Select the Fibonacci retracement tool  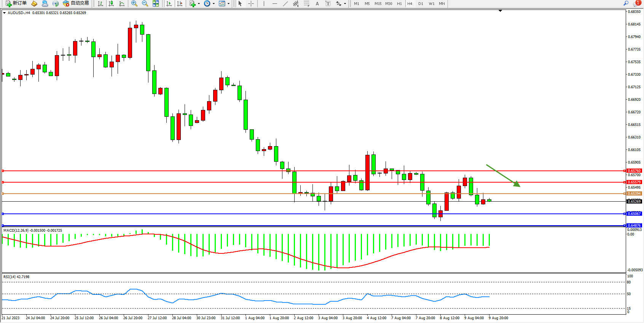click(307, 3)
